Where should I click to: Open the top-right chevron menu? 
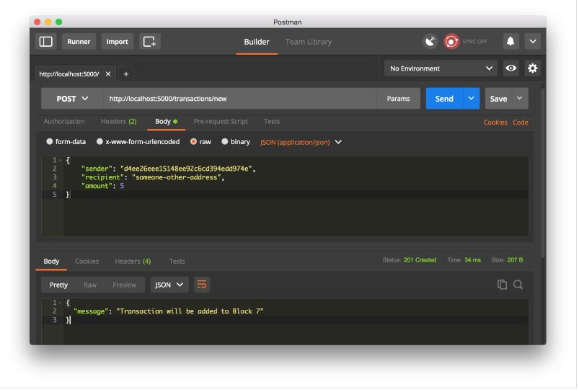(533, 41)
